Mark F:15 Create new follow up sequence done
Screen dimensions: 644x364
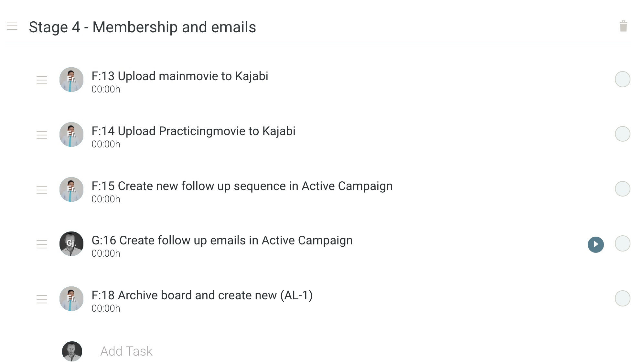622,189
